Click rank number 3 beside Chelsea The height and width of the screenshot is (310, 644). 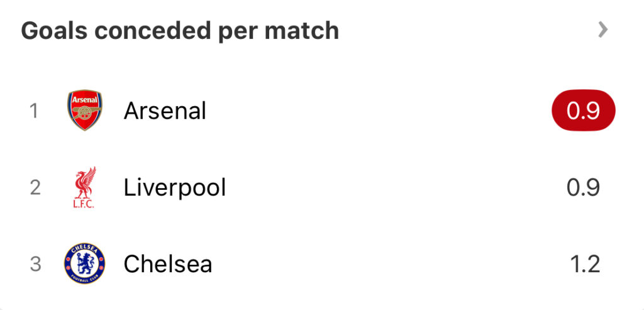point(35,264)
